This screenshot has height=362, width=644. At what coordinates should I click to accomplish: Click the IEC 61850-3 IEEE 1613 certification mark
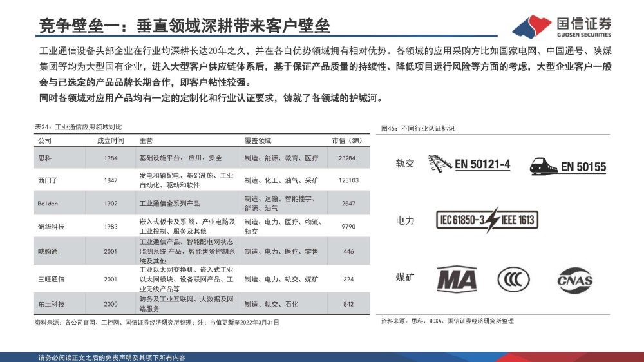[x=487, y=220]
